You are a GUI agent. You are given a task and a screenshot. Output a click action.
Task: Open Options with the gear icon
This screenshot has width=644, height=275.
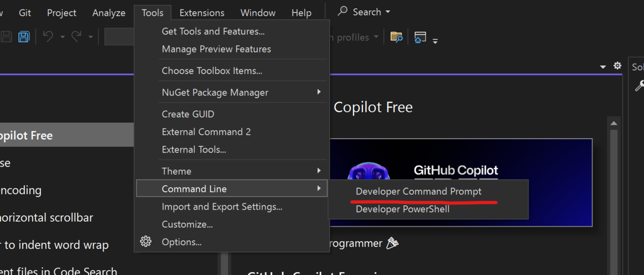coord(231,242)
